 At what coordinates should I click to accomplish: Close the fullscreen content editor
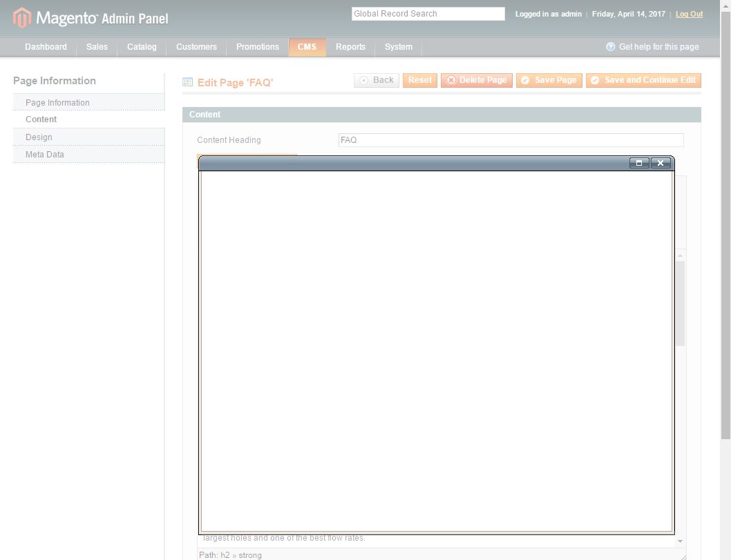tap(661, 163)
